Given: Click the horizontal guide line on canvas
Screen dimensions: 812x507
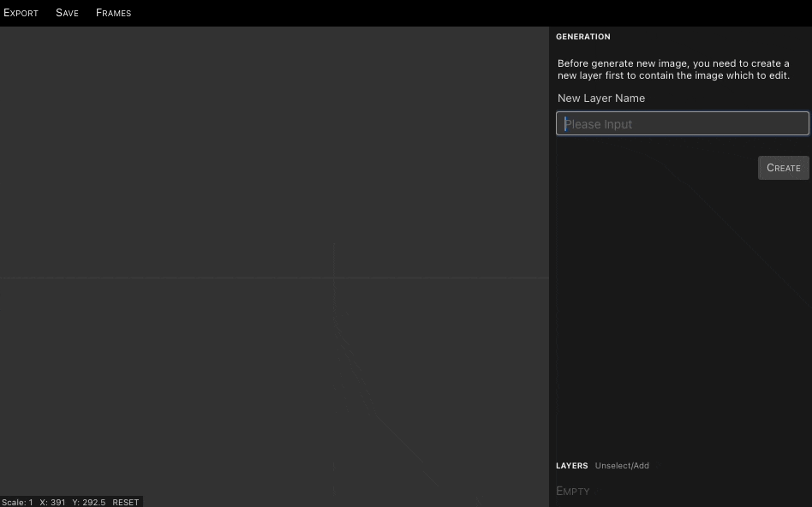Looking at the screenshot, I should pyautogui.click(x=171, y=277).
